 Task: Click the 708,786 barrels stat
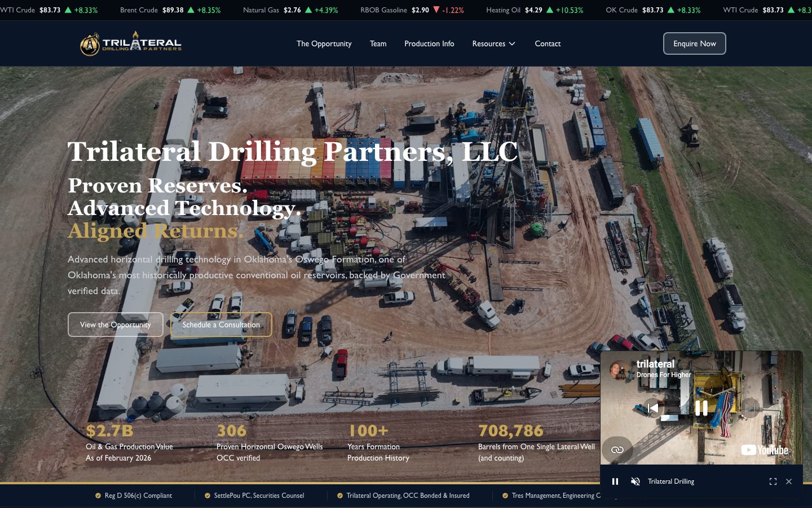(511, 431)
